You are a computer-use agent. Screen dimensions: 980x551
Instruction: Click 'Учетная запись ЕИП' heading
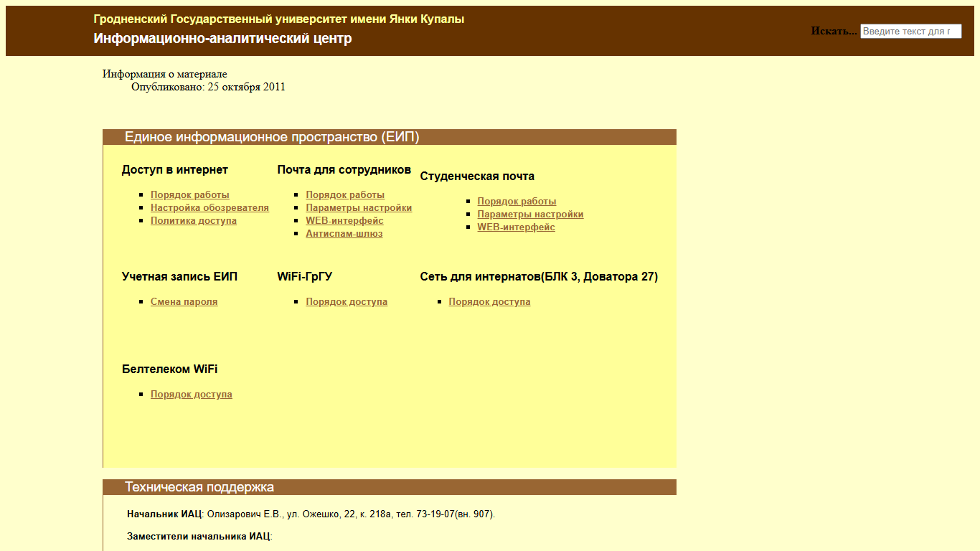click(179, 277)
